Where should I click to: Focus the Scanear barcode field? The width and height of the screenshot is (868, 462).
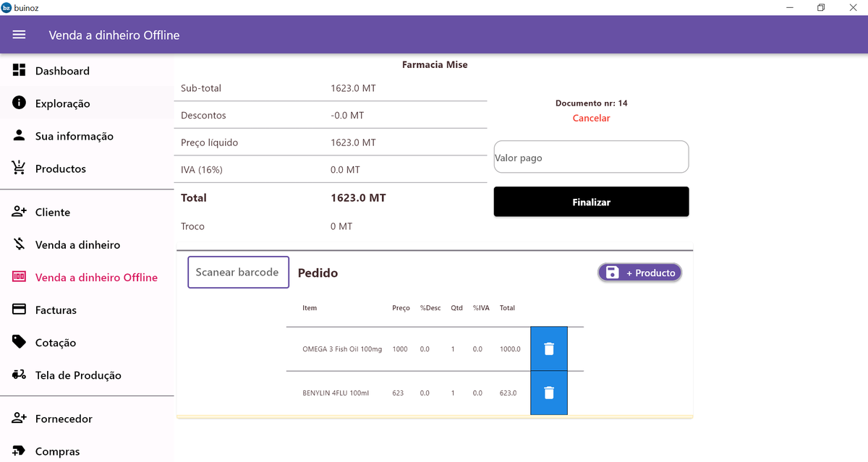(238, 272)
